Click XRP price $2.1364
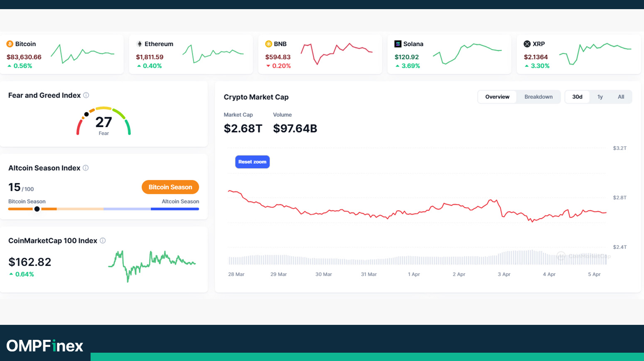The width and height of the screenshot is (644, 361). (536, 57)
